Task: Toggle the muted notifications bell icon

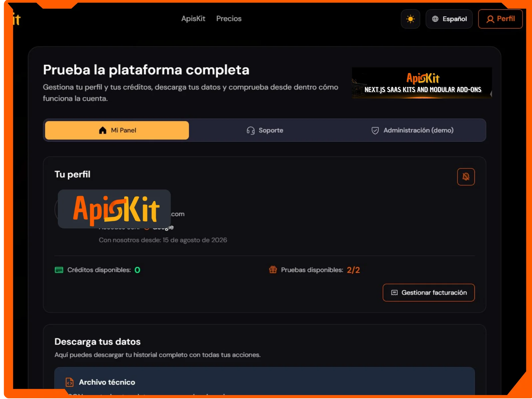Action: [466, 177]
